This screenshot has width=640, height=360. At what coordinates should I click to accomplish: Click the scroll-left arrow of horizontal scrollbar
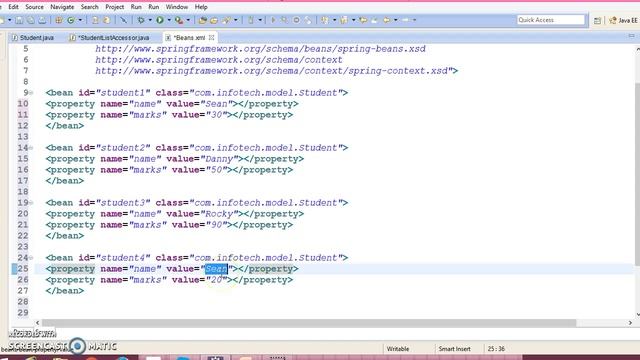coord(38,323)
